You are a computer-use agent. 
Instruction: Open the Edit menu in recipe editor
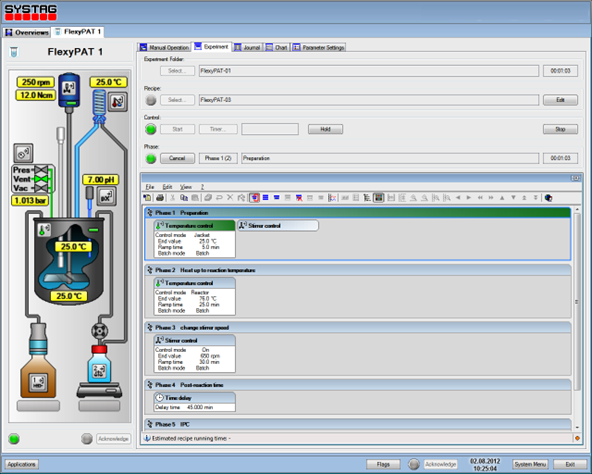167,187
